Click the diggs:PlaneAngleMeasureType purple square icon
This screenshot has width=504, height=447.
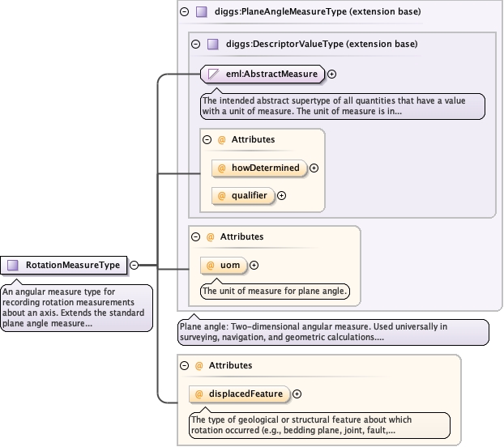[x=201, y=12]
